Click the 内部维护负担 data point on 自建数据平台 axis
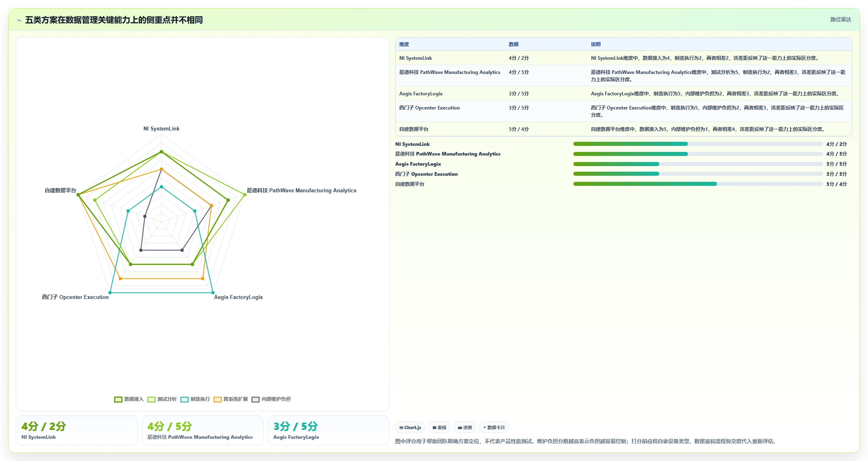Image resolution: width=868 pixels, height=461 pixels. [145, 217]
